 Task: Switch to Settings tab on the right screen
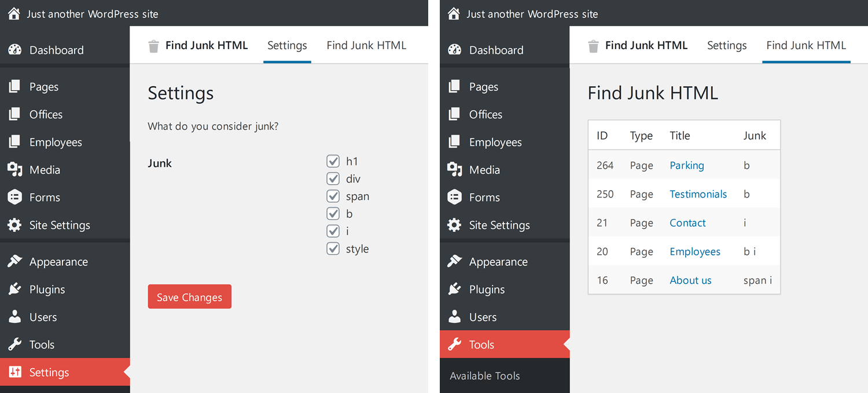point(727,45)
